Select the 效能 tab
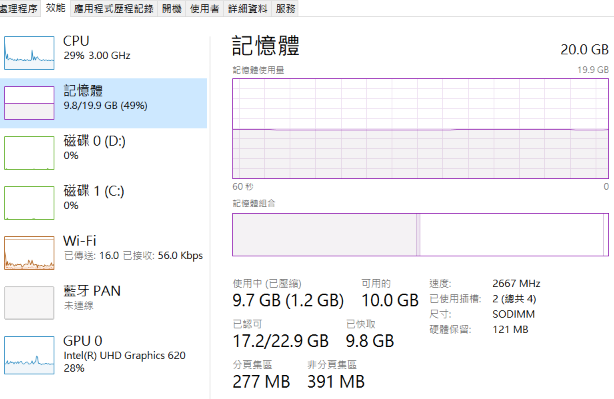614x399 pixels. click(55, 8)
